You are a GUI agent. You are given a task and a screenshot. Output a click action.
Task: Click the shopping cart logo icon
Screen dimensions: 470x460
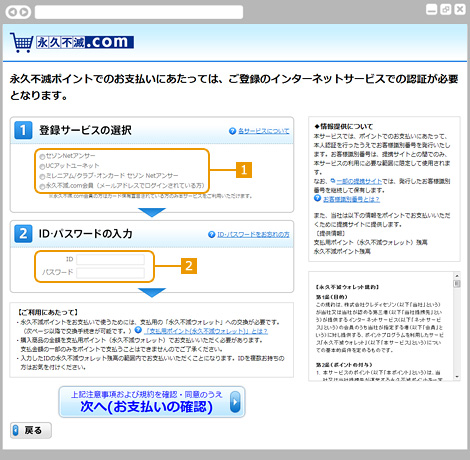point(21,42)
